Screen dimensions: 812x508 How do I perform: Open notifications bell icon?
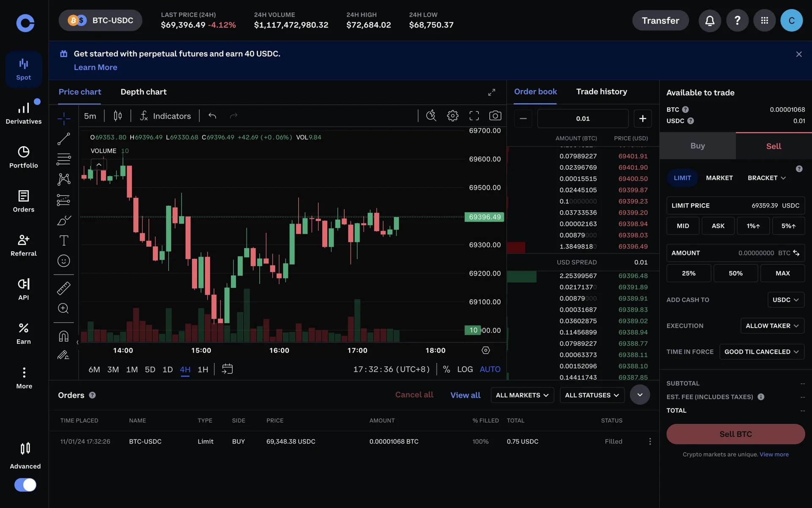pyautogui.click(x=710, y=20)
